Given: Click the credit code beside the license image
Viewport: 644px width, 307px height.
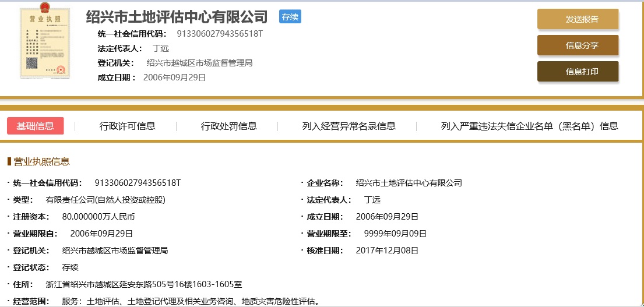Looking at the screenshot, I should coord(220,34).
